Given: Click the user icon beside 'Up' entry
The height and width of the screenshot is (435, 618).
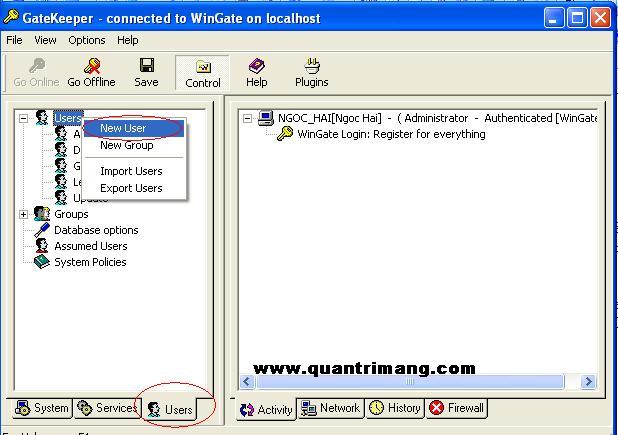Looking at the screenshot, I should click(61, 197).
